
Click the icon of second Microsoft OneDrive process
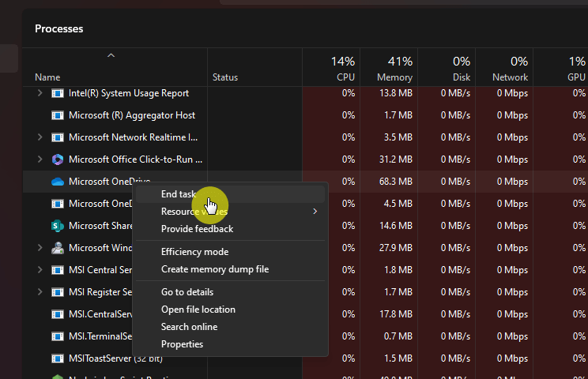[x=58, y=204]
